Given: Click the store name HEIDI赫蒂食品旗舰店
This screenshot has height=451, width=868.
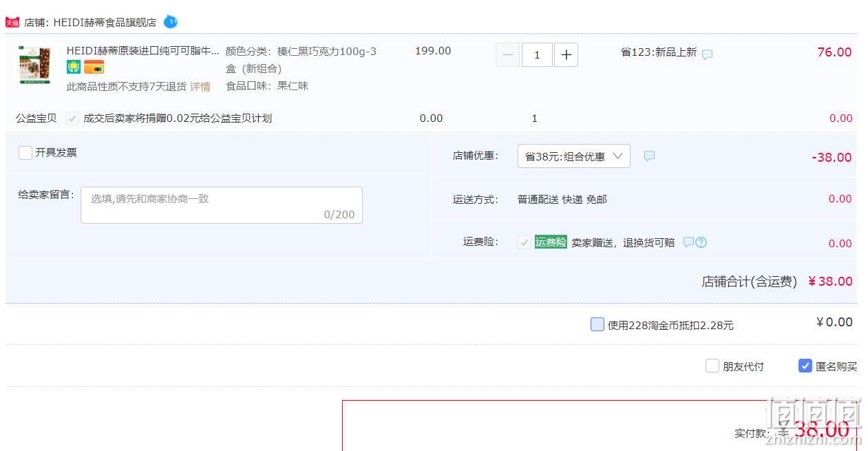Looking at the screenshot, I should coord(105,22).
